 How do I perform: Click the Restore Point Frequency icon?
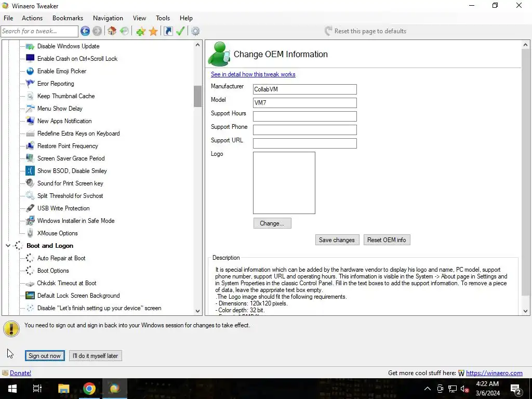(x=30, y=146)
